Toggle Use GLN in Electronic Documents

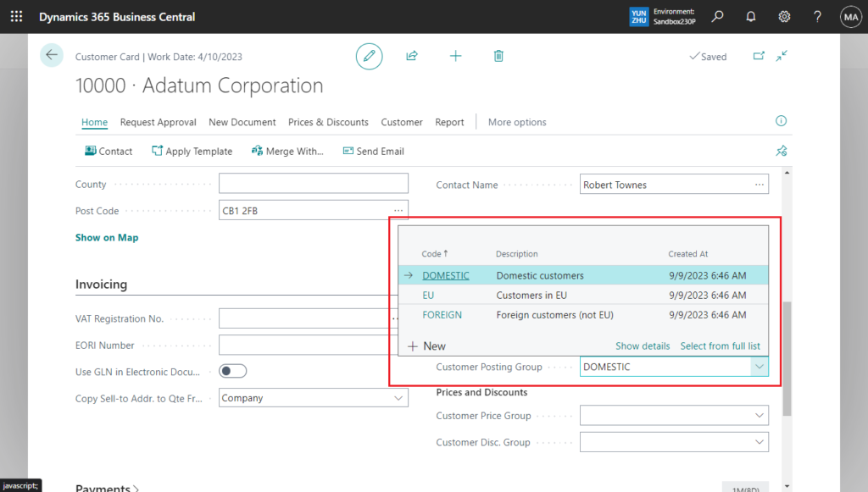click(x=232, y=371)
